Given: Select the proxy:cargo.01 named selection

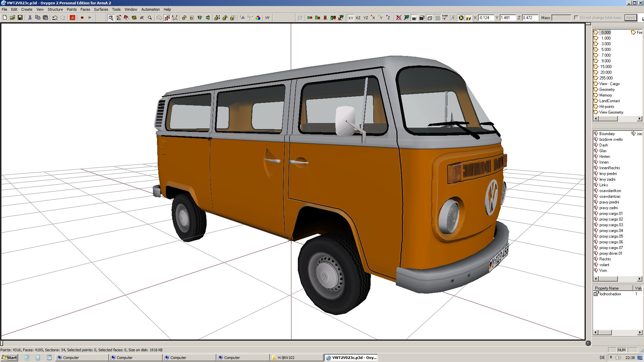Looking at the screenshot, I should click(x=611, y=214).
